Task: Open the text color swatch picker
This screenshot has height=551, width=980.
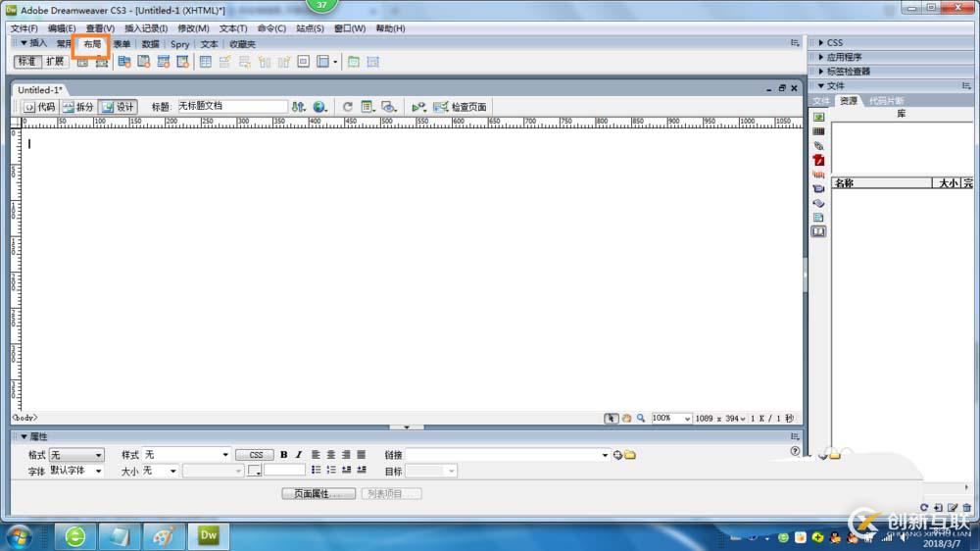Action: pyautogui.click(x=254, y=471)
